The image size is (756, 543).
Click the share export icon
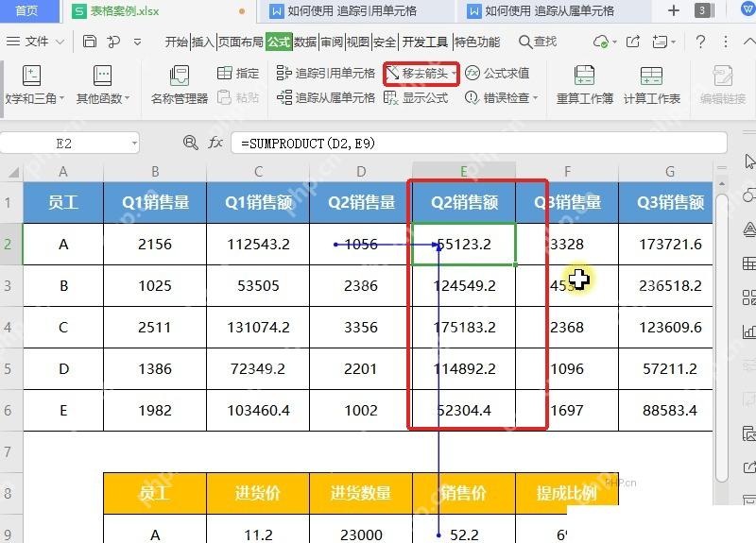point(633,42)
